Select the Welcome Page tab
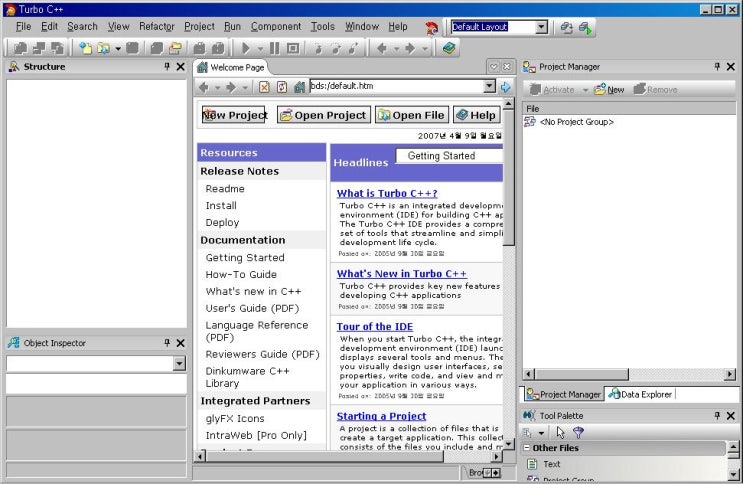Viewport: 743px width, 484px height. click(231, 67)
